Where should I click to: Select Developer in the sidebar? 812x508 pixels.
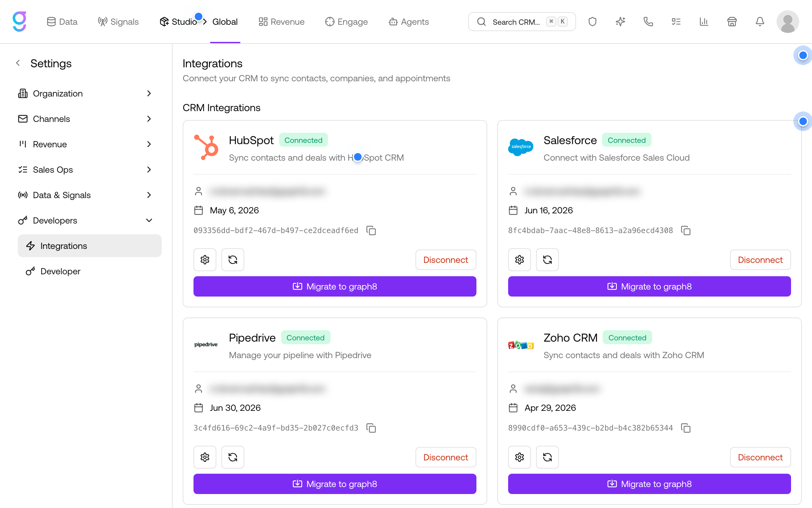point(89,271)
